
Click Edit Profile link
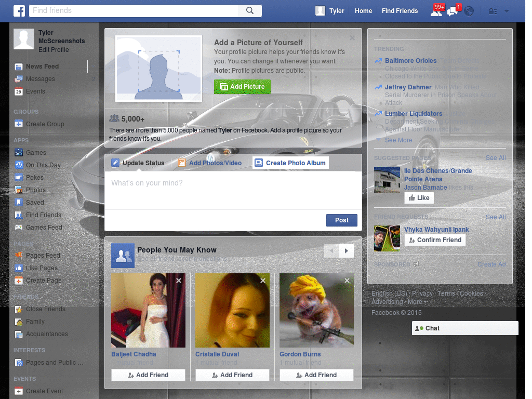tap(54, 49)
